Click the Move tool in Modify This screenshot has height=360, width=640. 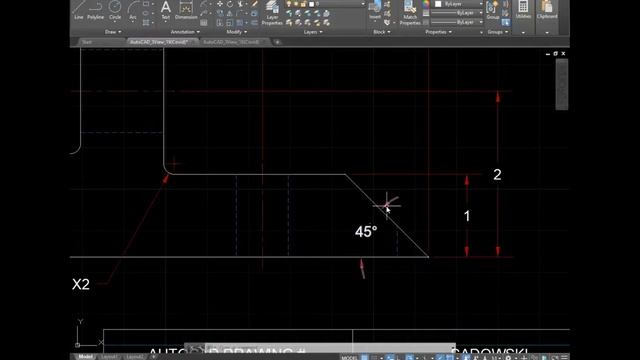(x=220, y=4)
